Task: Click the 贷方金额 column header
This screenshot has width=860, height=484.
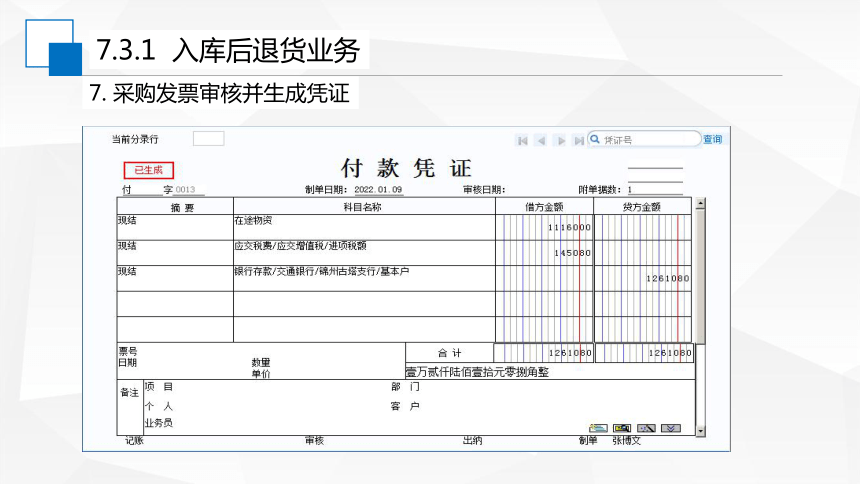Action: 642,207
